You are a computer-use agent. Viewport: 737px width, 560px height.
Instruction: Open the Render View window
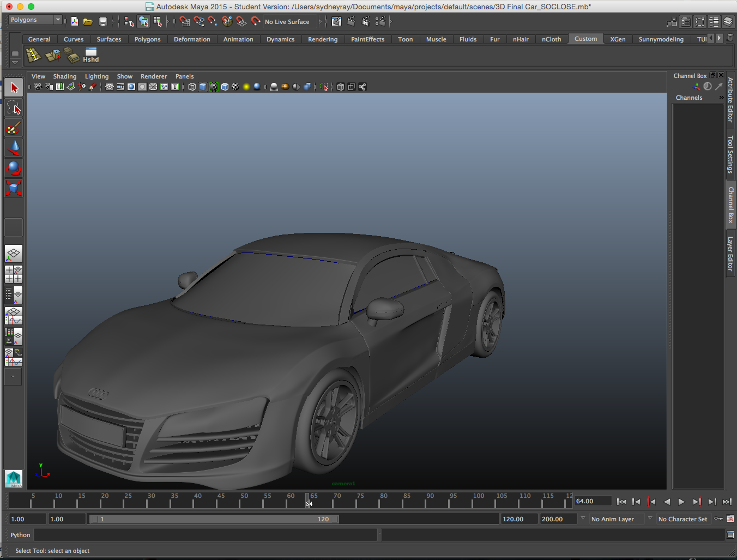tap(336, 21)
